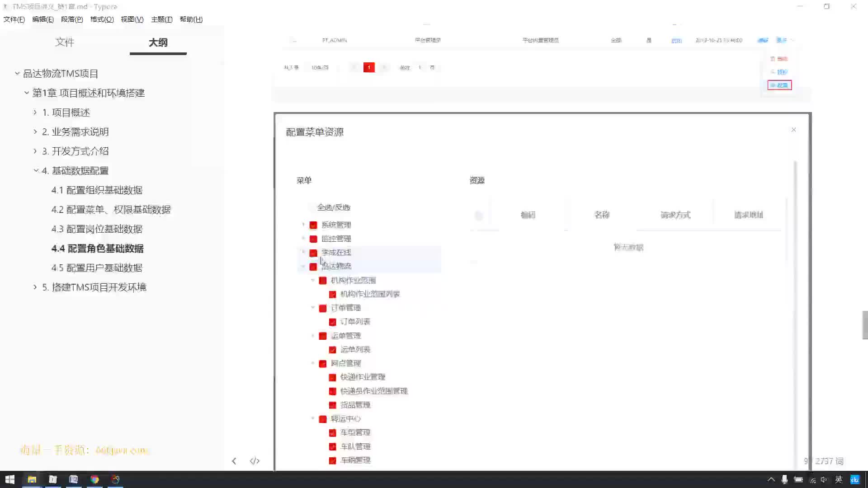The height and width of the screenshot is (488, 868).
Task: Click the 2737 词 word count
Action: [829, 461]
